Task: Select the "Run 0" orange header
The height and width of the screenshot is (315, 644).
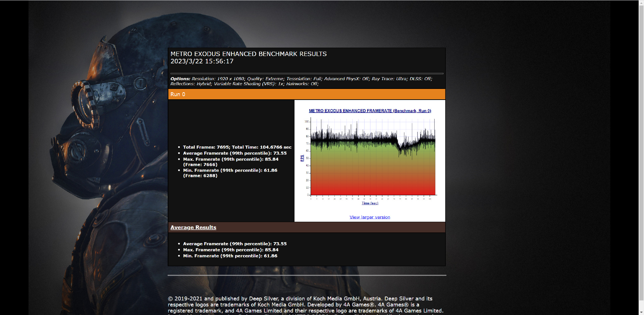Action: coord(307,94)
